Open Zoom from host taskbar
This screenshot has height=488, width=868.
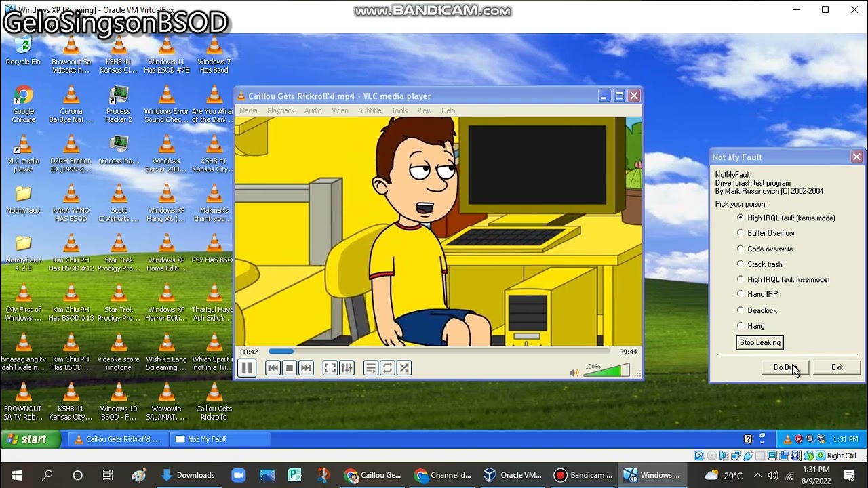(238, 475)
